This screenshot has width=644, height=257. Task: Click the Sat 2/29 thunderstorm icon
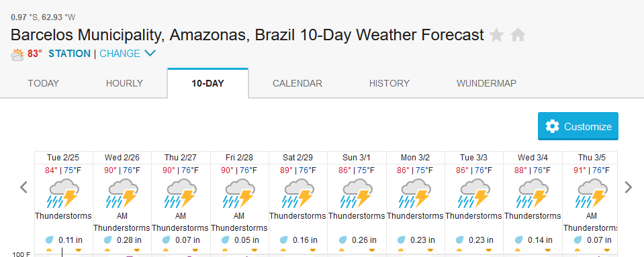tap(298, 193)
